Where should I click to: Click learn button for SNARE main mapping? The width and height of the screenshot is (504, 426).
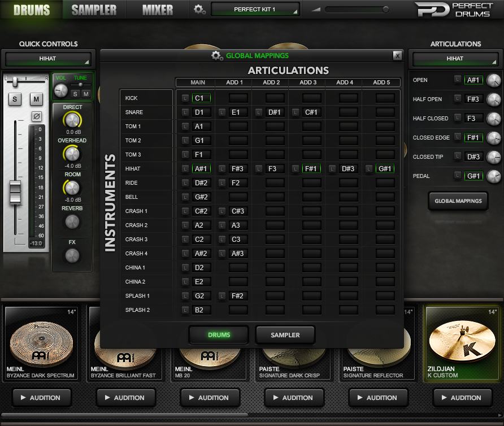[x=185, y=112]
